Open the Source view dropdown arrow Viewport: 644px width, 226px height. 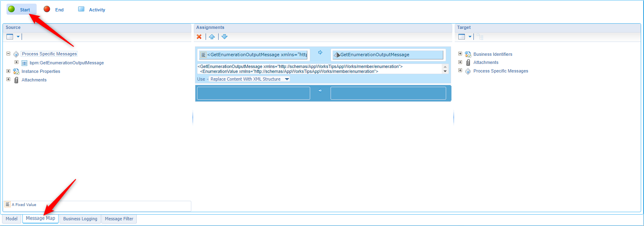(x=18, y=37)
